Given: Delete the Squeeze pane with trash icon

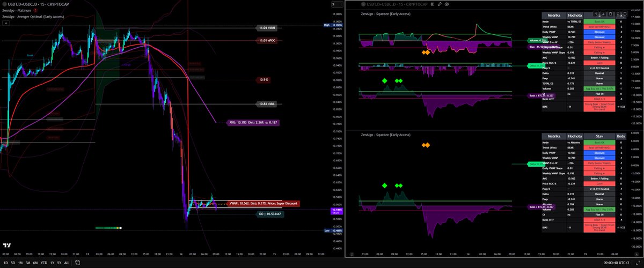Looking at the screenshot, I should click(612, 14).
